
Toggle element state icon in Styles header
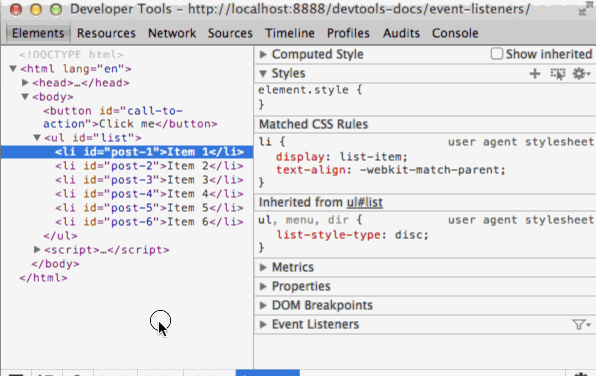click(558, 73)
